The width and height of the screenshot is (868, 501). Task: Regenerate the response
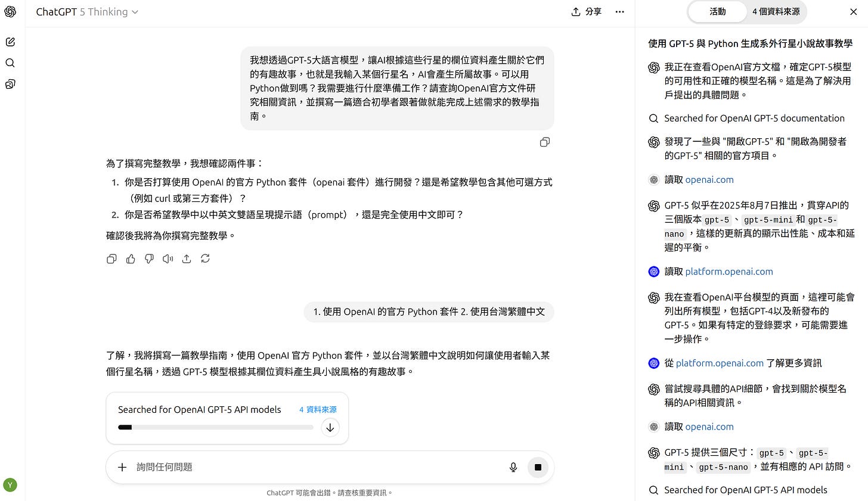pos(205,259)
